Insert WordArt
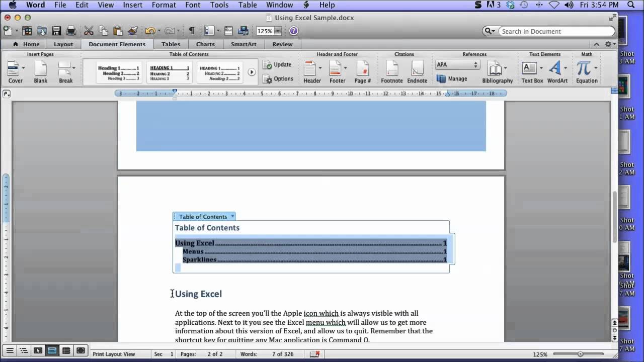Screen dimensions: 644x362 tap(557, 72)
